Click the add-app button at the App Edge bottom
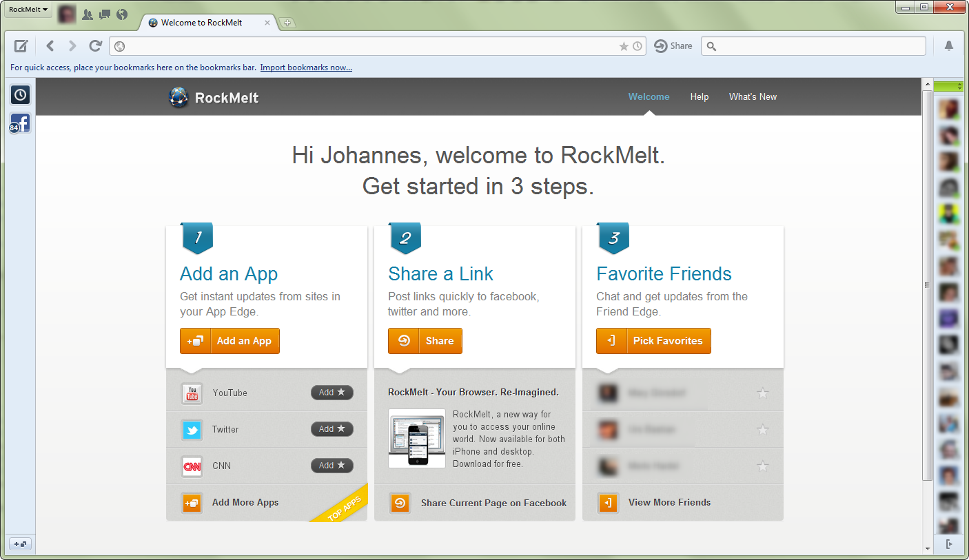The height and width of the screenshot is (560, 969). [x=20, y=544]
